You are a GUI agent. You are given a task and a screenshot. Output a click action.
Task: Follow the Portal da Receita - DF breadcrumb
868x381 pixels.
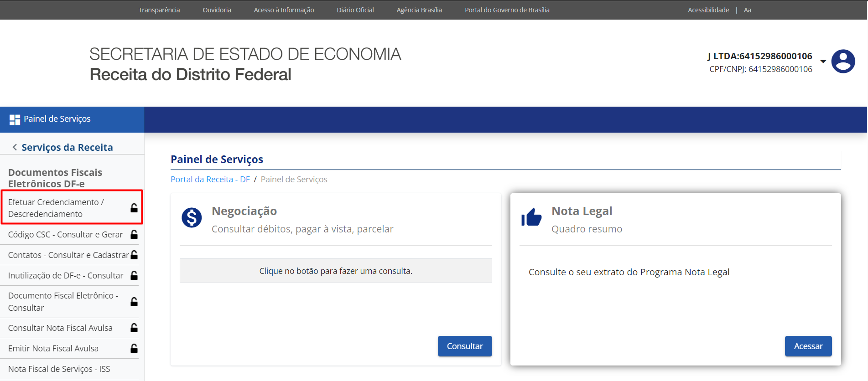(210, 179)
